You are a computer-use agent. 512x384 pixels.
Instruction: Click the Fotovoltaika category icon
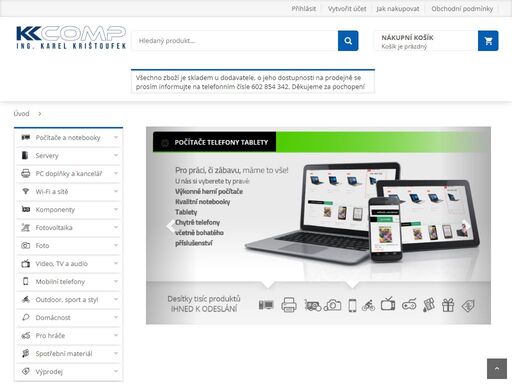pos(26,227)
